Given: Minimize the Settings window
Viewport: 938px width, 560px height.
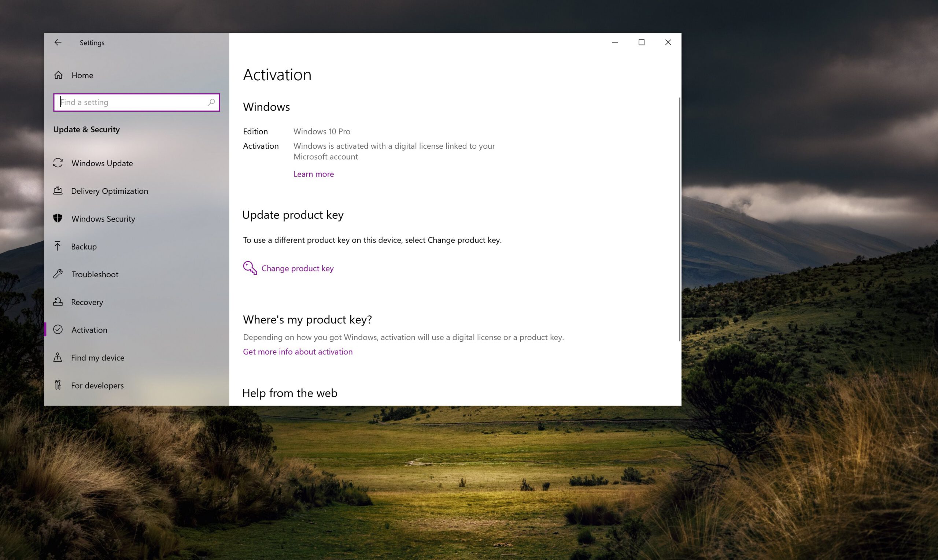Looking at the screenshot, I should point(615,42).
